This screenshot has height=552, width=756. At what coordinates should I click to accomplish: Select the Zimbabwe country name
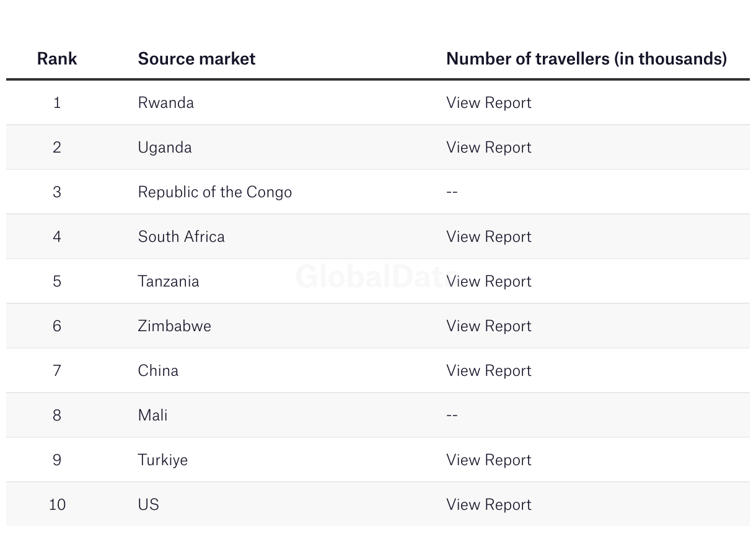pyautogui.click(x=174, y=326)
